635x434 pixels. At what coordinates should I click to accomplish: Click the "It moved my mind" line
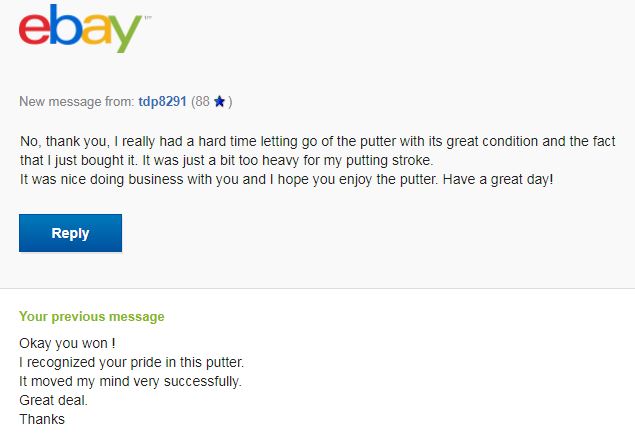coord(130,381)
